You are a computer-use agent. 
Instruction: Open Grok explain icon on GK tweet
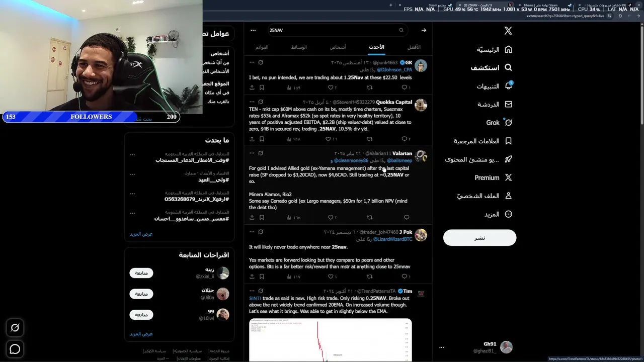[x=261, y=62]
